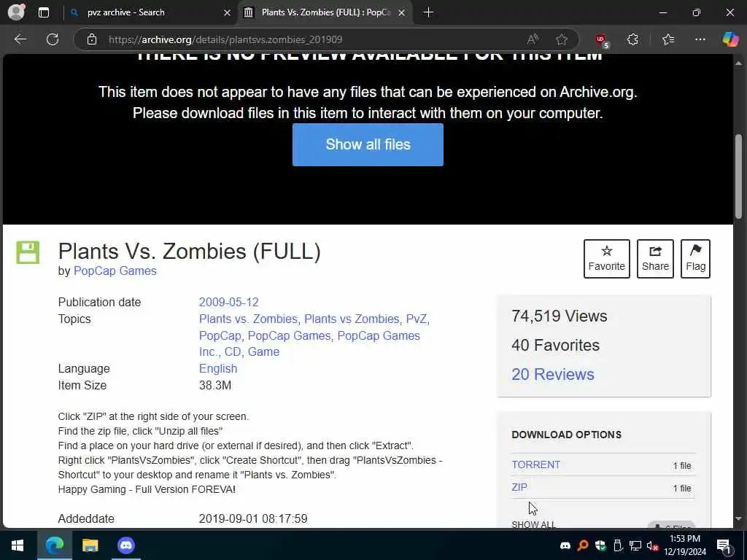Open the Windows Start menu

point(18,545)
